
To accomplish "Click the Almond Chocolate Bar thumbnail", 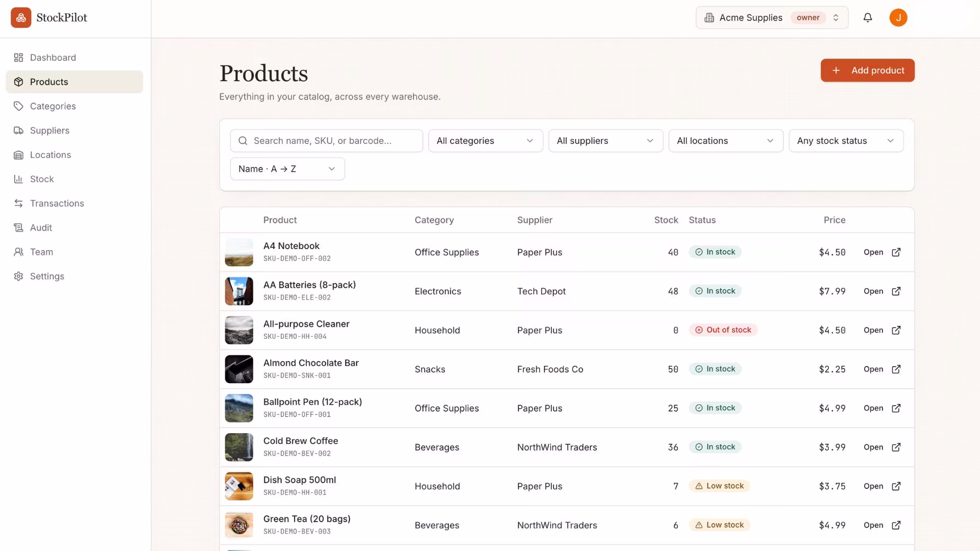I will pyautogui.click(x=239, y=369).
